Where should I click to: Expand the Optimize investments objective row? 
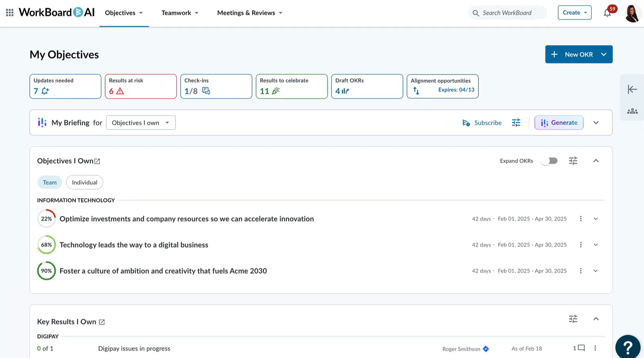[596, 219]
